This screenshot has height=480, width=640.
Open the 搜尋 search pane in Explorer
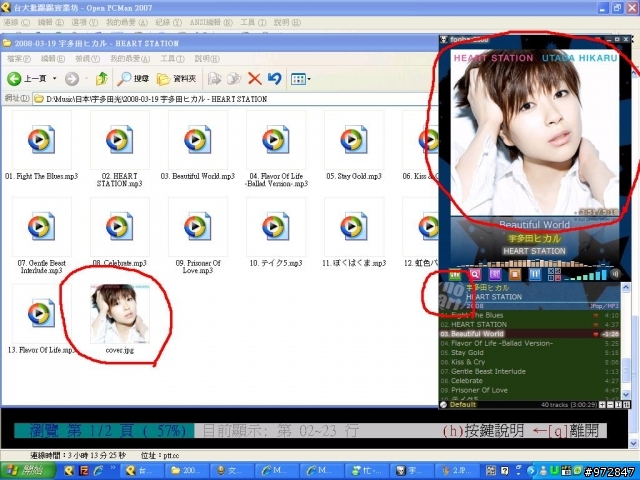coord(133,78)
